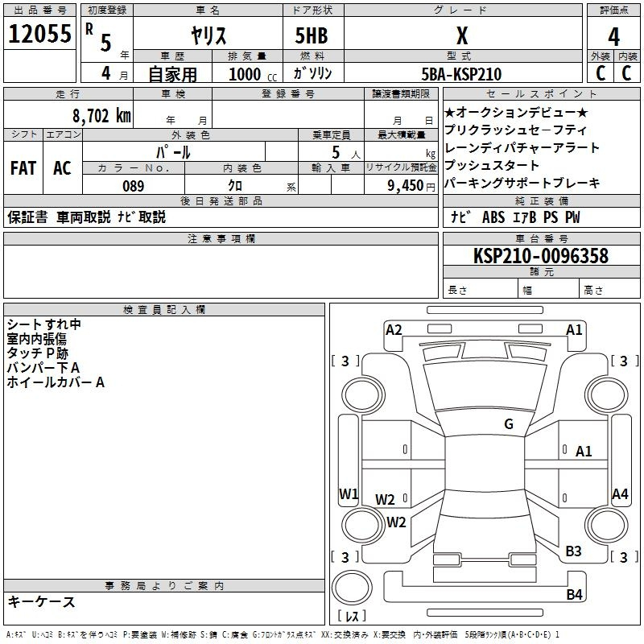Select the キーケース office note

point(41,602)
